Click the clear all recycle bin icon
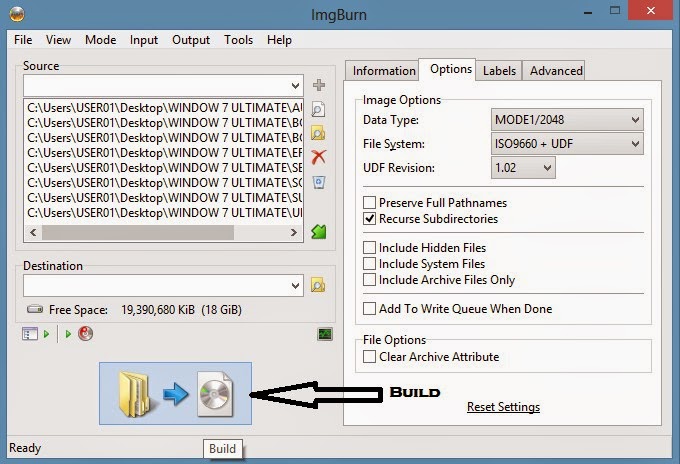The width and height of the screenshot is (680, 464). tap(319, 182)
